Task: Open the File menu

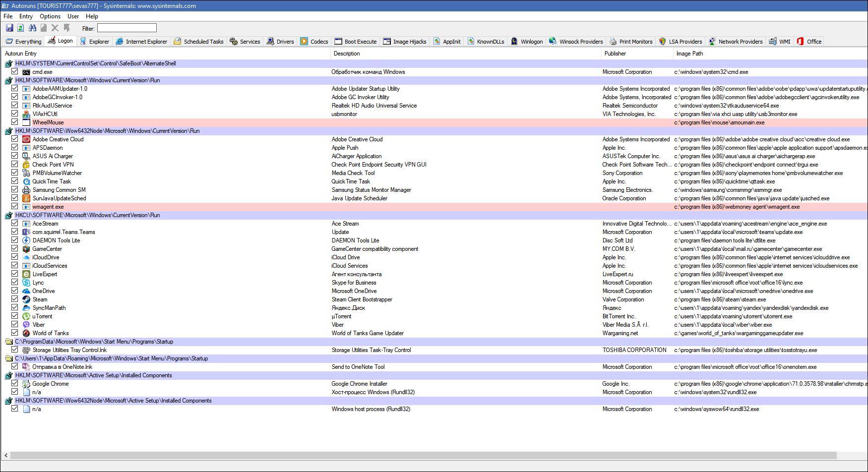Action: (x=8, y=16)
